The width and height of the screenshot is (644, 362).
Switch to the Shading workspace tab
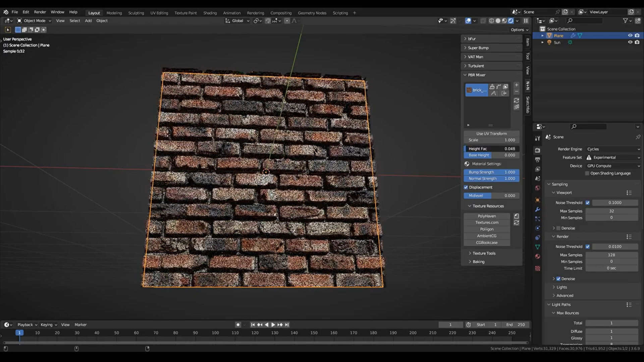tap(210, 13)
